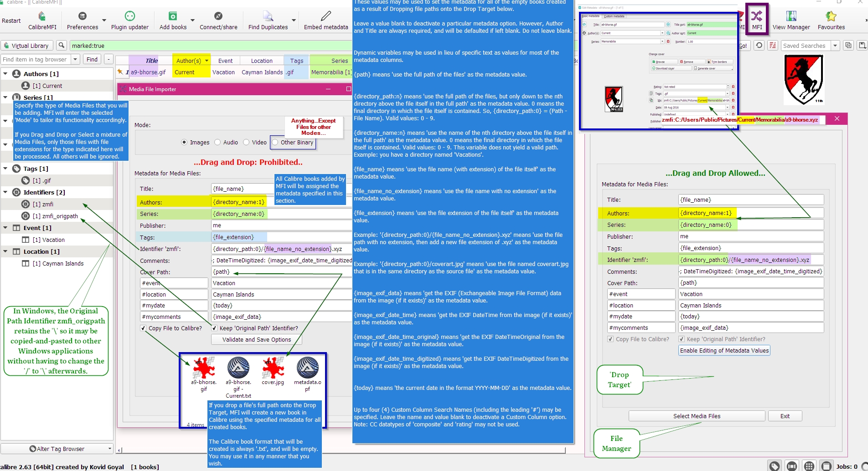Viewport: 868px width, 471px height.
Task: Collapse the Identifiers [2] category
Action: (5, 192)
